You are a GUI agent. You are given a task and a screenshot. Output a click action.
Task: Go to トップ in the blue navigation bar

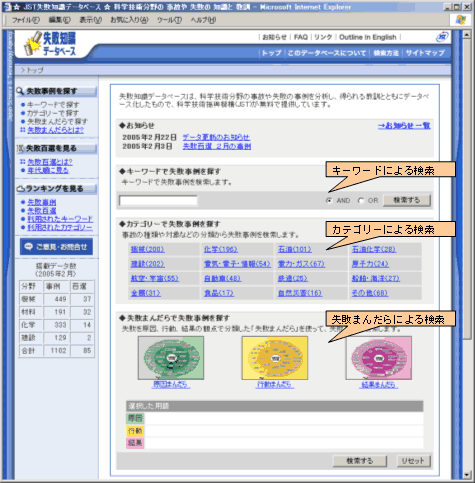click(271, 53)
